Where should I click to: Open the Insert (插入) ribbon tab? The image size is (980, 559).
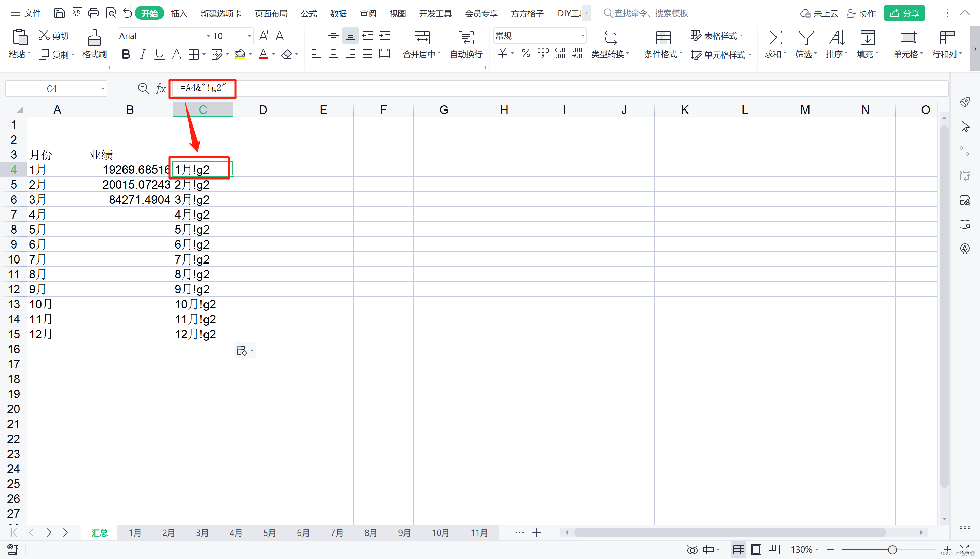(179, 14)
